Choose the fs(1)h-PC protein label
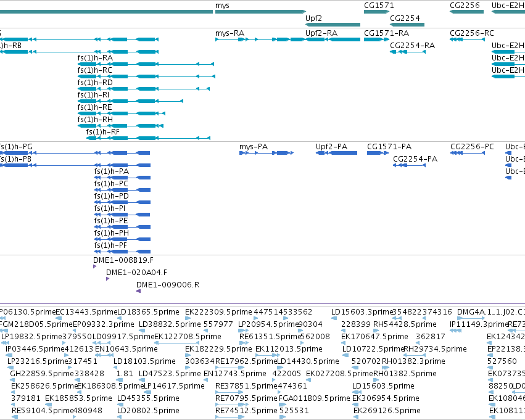The width and height of the screenshot is (525, 420). [111, 184]
